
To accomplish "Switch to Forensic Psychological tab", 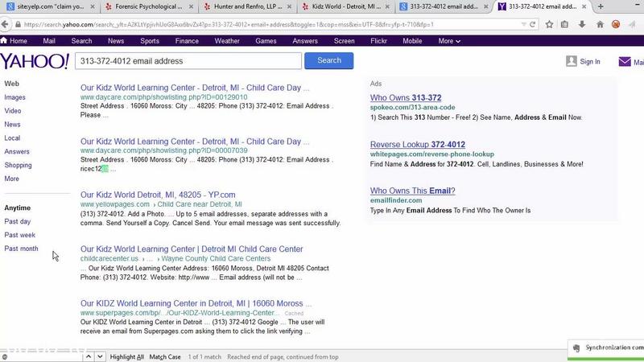I will pos(147,6).
